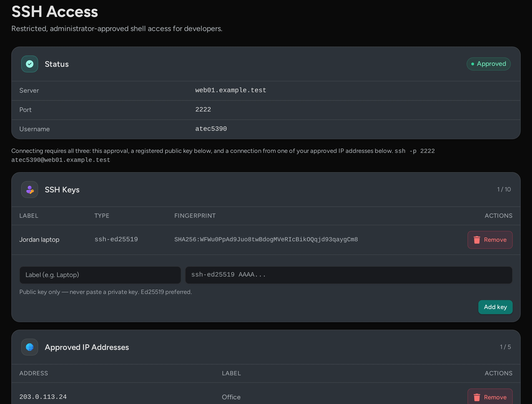
Task: Click the green checkmark Status icon
Action: pos(30,64)
